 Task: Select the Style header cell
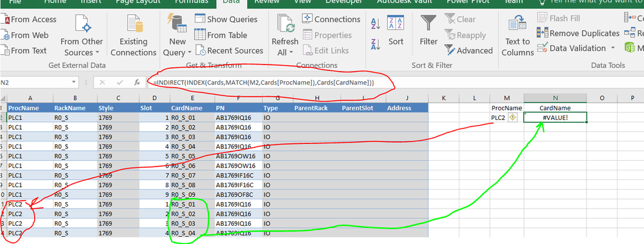pos(118,108)
